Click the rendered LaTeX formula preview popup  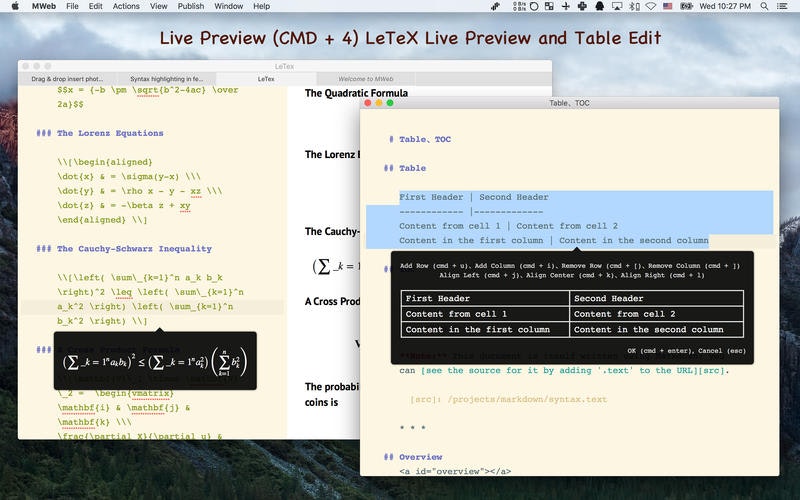click(155, 361)
